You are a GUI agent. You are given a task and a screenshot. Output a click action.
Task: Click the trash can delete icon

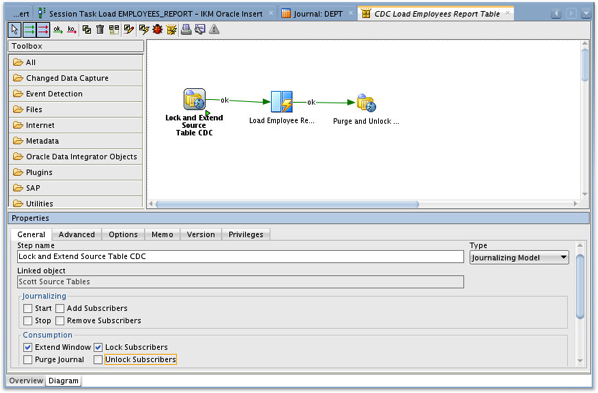click(x=100, y=30)
